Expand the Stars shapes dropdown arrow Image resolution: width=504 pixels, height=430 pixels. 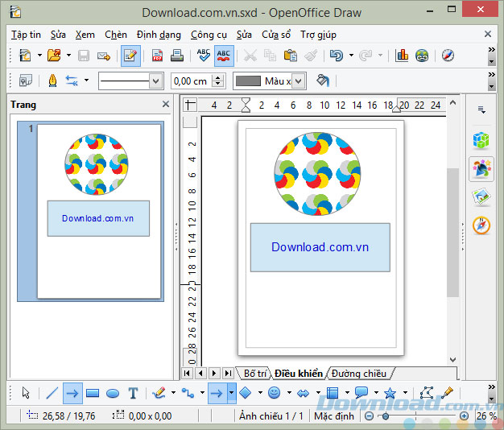tap(405, 393)
